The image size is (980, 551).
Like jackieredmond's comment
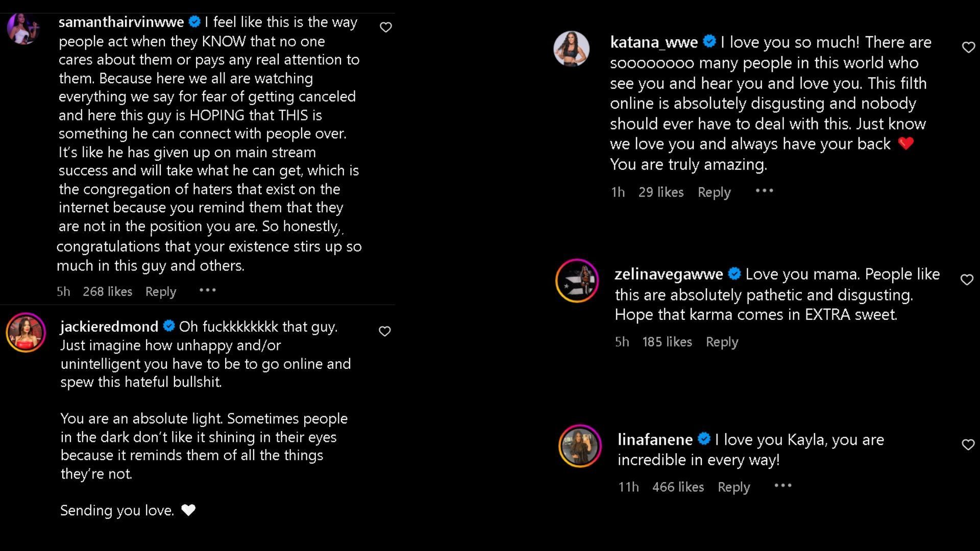pos(386,332)
